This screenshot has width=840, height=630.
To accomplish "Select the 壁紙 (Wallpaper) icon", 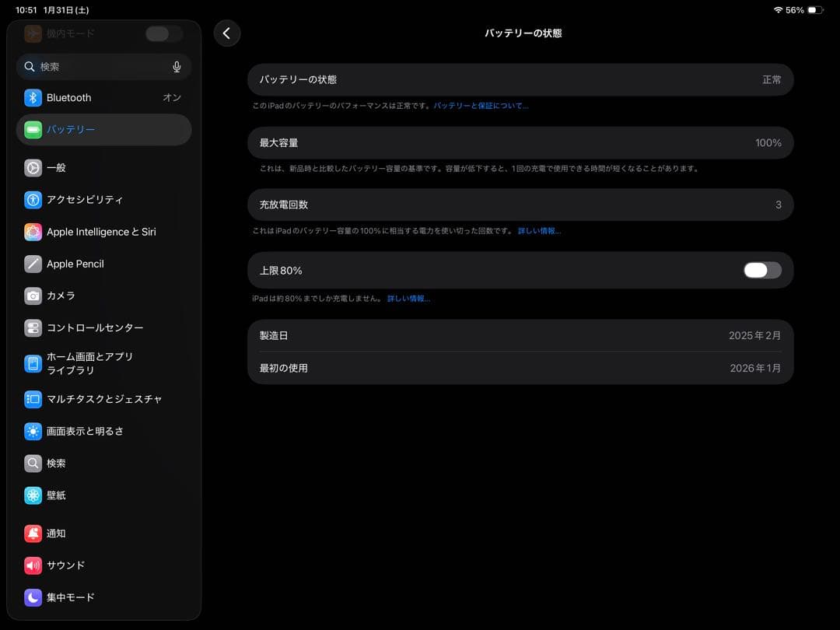I will click(33, 495).
